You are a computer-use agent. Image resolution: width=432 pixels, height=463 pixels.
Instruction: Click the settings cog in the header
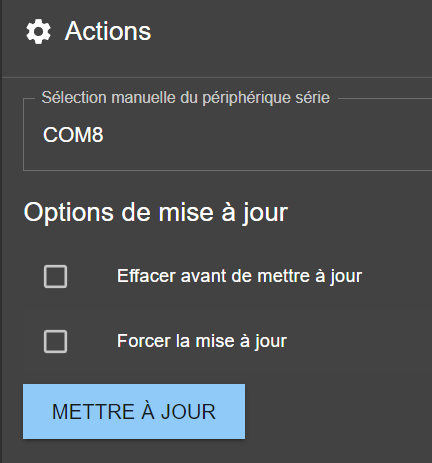pyautogui.click(x=39, y=32)
